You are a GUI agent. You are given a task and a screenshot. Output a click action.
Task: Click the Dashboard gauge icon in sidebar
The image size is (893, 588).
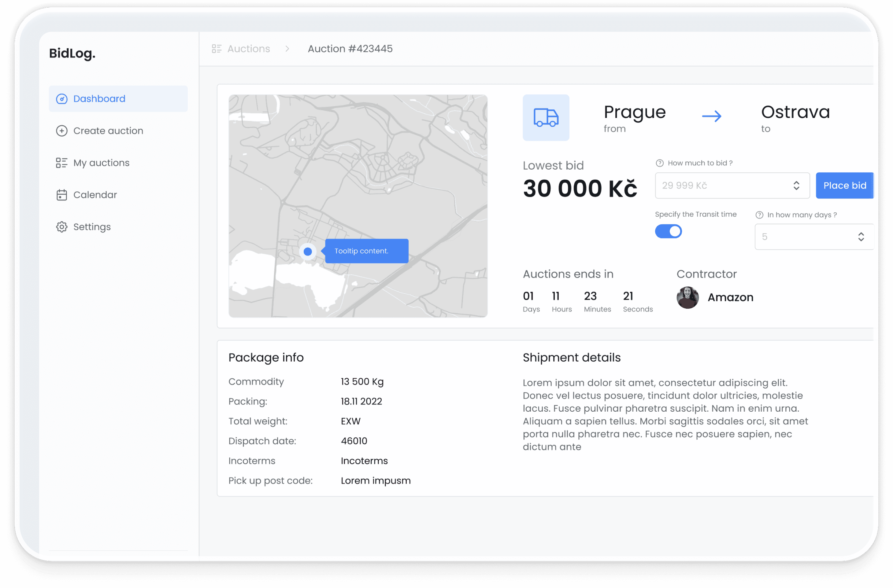click(61, 99)
